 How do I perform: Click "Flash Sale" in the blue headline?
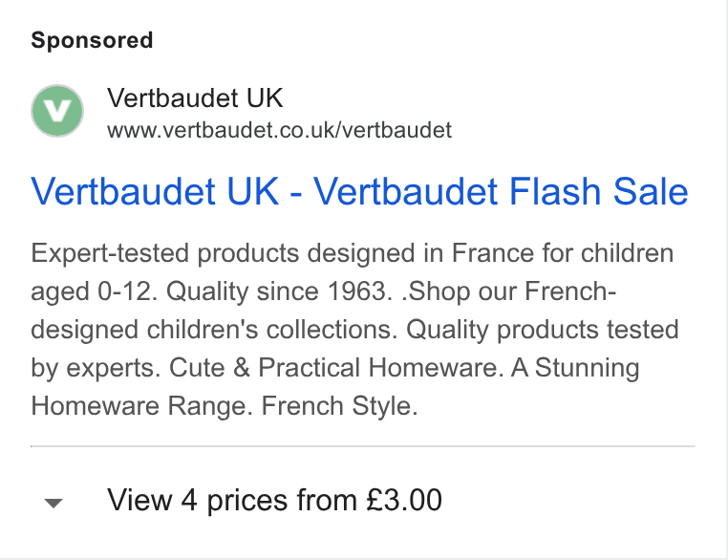[x=598, y=191]
